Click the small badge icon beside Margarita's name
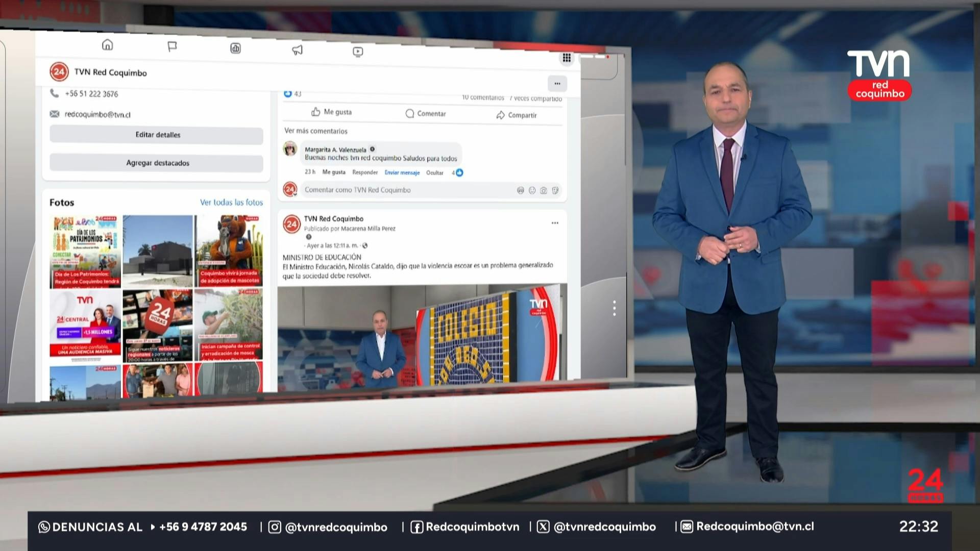980x551 pixels. point(372,149)
